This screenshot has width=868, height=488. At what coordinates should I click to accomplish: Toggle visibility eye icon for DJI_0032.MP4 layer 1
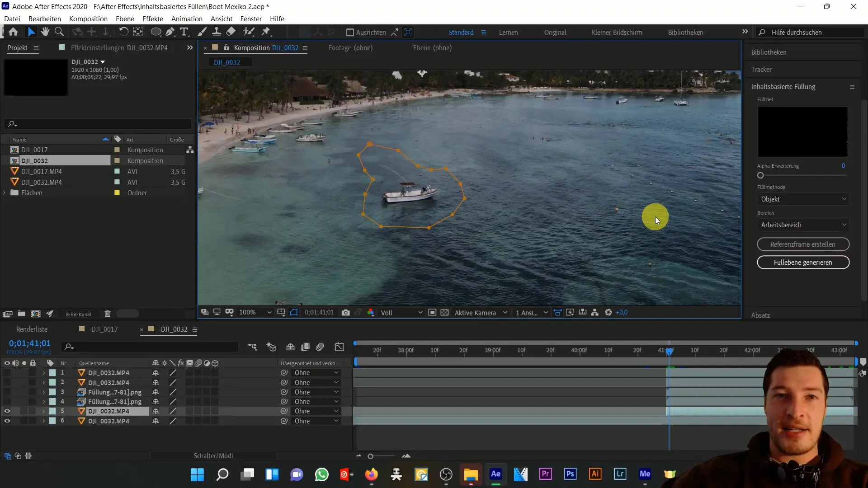tap(7, 372)
